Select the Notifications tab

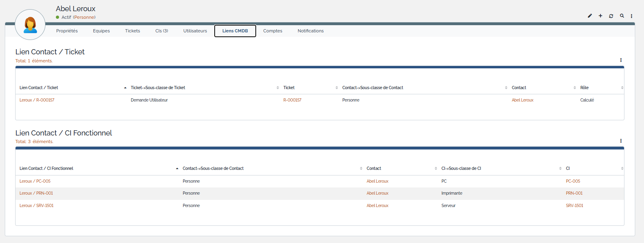point(310,31)
